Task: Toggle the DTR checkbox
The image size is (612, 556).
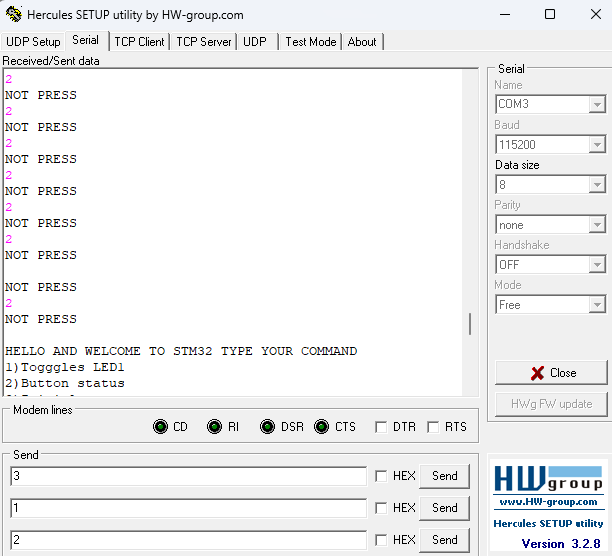Action: click(x=381, y=427)
